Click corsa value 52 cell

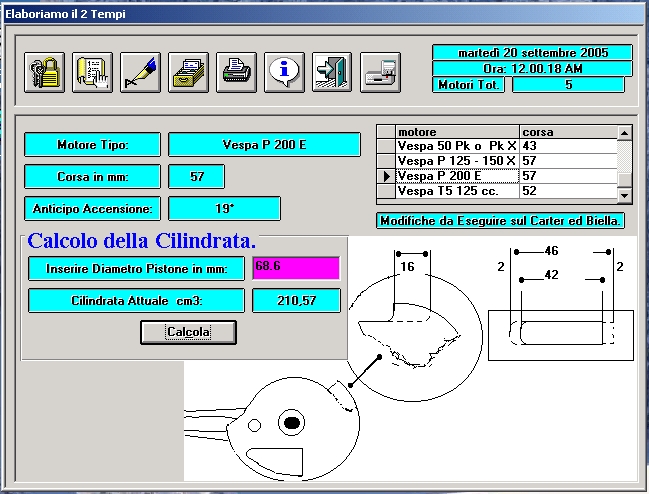(568, 191)
